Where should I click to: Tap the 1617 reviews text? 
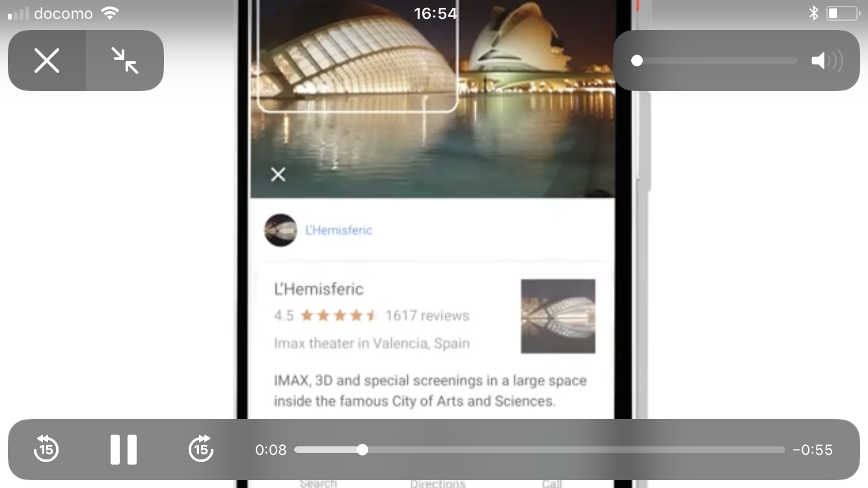coord(427,316)
